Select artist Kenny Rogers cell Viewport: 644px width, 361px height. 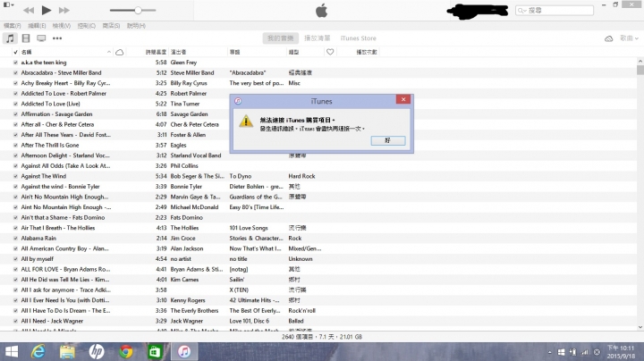(x=188, y=300)
